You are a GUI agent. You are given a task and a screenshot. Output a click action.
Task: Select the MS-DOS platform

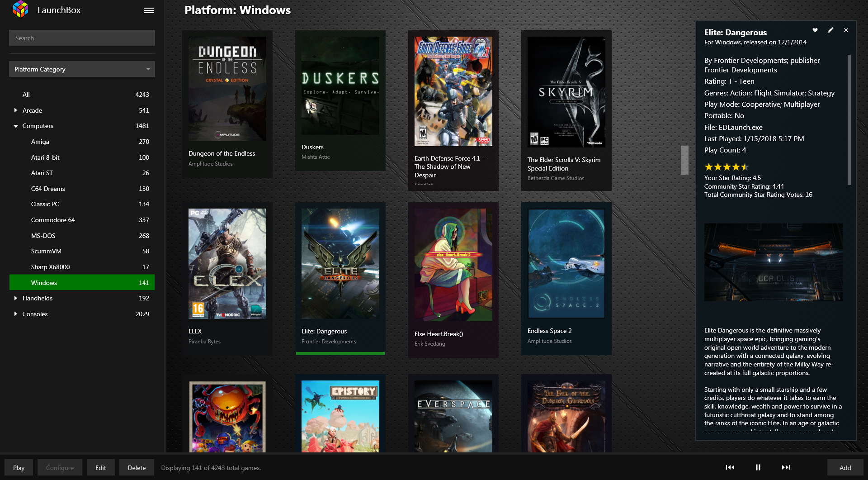pos(82,236)
